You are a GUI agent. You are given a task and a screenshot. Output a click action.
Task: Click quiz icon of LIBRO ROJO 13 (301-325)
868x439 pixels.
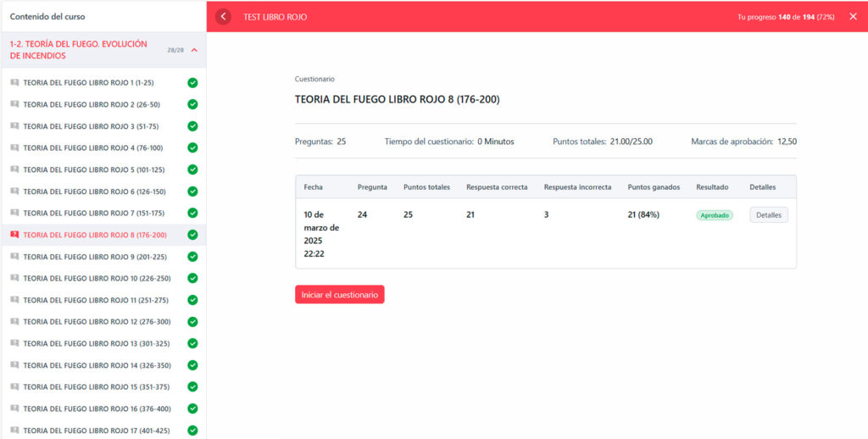pos(14,343)
